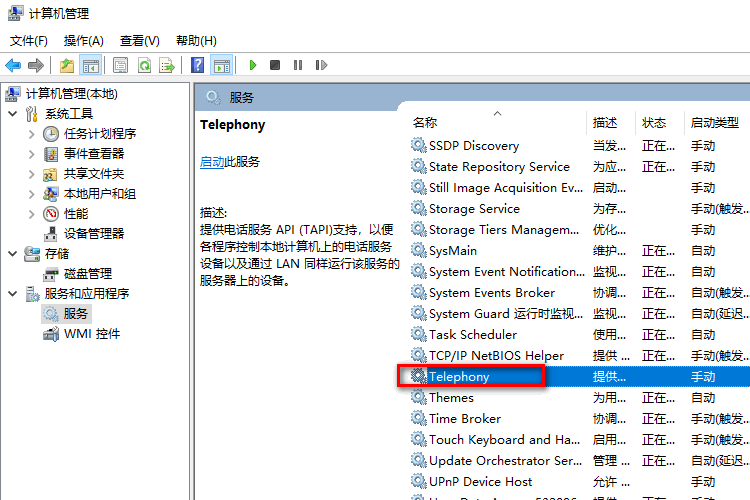Select Storage Tiers Managem... service row
The height and width of the screenshot is (500, 750).
click(x=580, y=230)
